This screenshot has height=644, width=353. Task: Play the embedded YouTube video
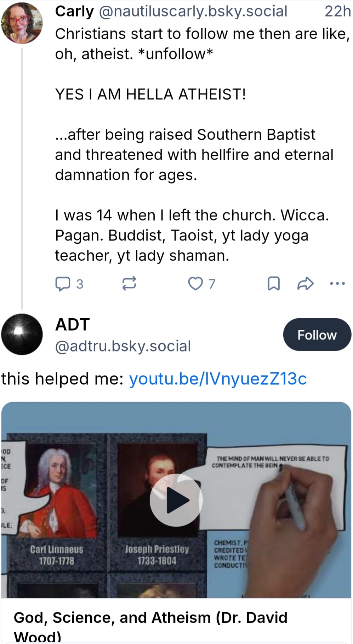pos(176,500)
